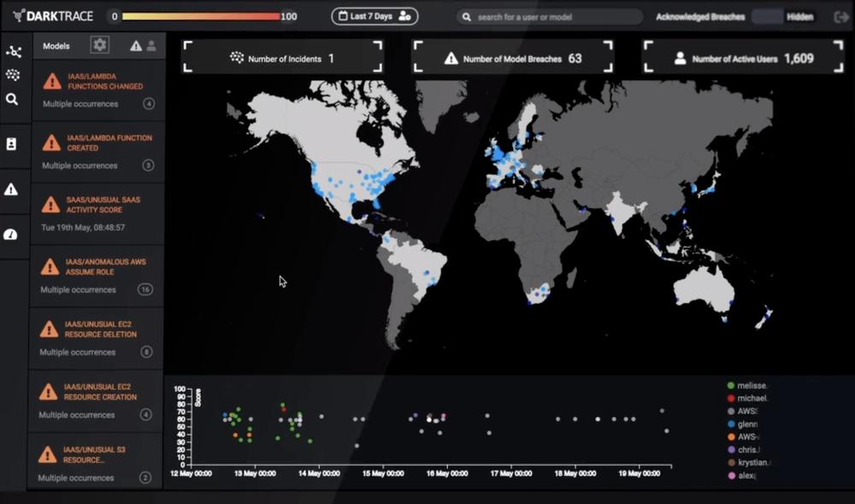The width and height of the screenshot is (855, 504).
Task: Click Number of Model Breaches warning icon
Action: pyautogui.click(x=451, y=58)
